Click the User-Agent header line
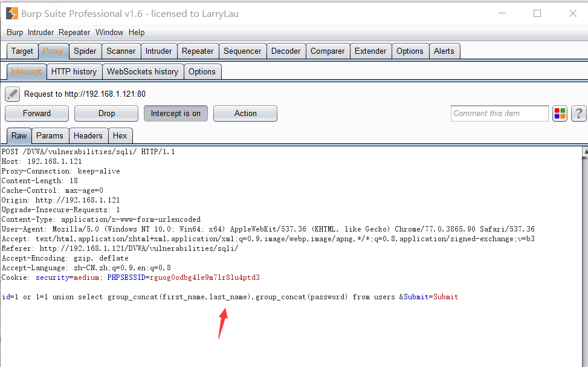The image size is (588, 367). (x=268, y=229)
